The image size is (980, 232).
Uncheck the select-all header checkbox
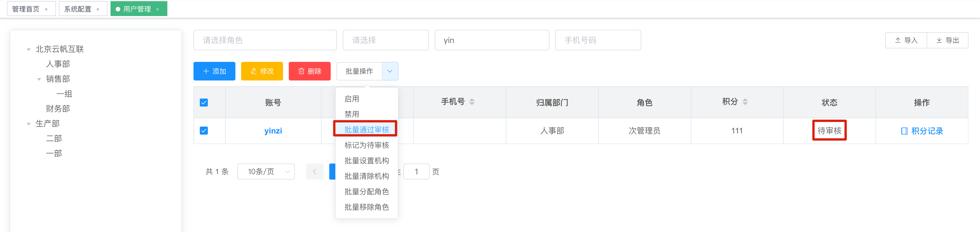coord(204,103)
